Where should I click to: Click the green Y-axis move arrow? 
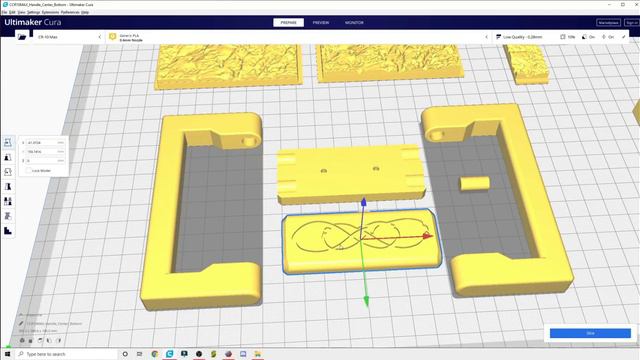pos(366,301)
